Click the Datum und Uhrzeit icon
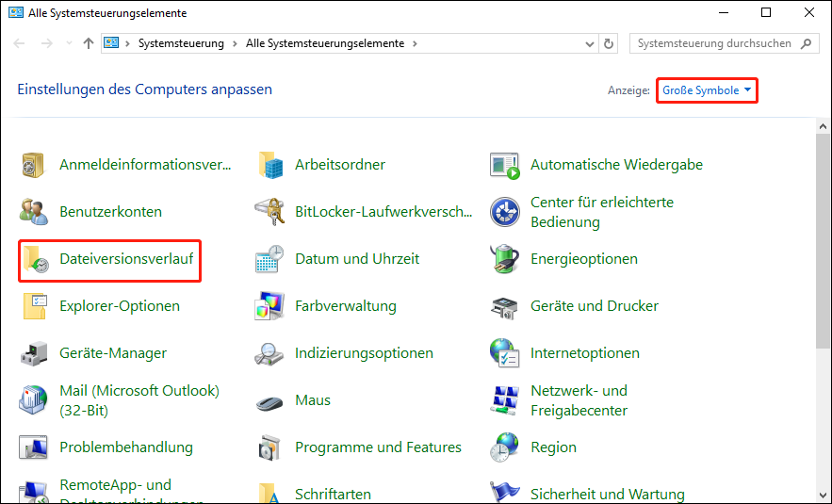The image size is (832, 504). [x=270, y=259]
